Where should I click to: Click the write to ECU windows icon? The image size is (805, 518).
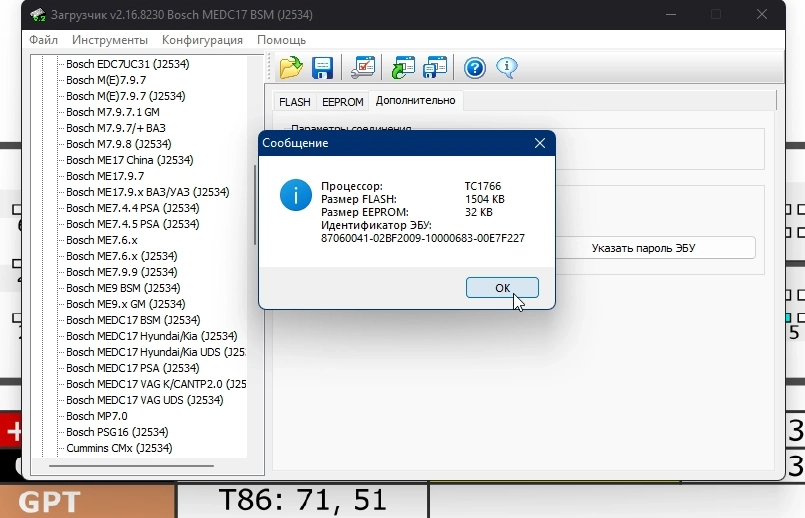pyautogui.click(x=435, y=67)
